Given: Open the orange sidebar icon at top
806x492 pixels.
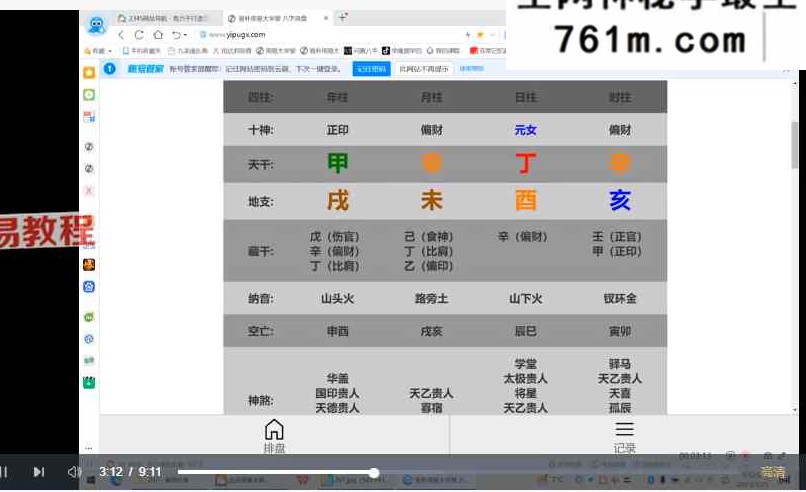Looking at the screenshot, I should click(89, 72).
